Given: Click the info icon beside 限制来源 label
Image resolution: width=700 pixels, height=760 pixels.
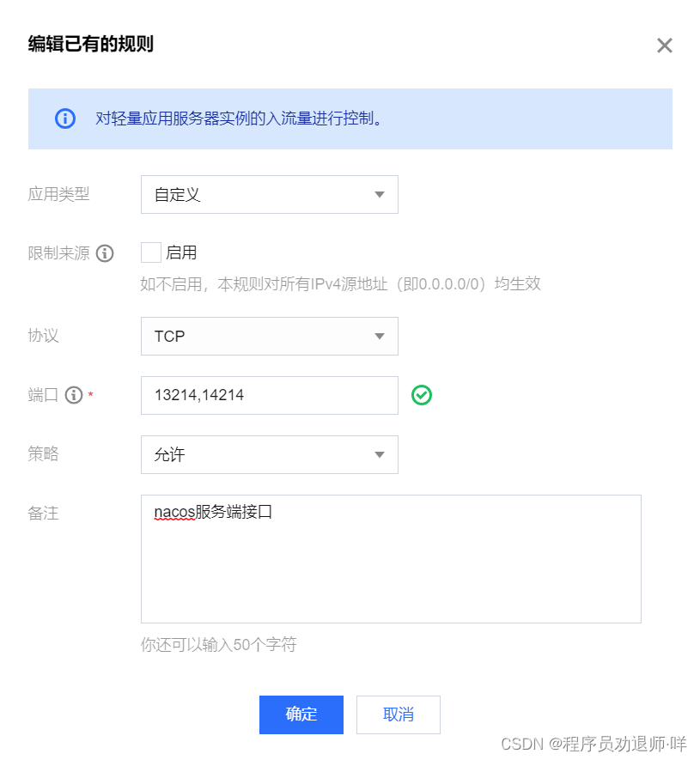Looking at the screenshot, I should tap(105, 253).
